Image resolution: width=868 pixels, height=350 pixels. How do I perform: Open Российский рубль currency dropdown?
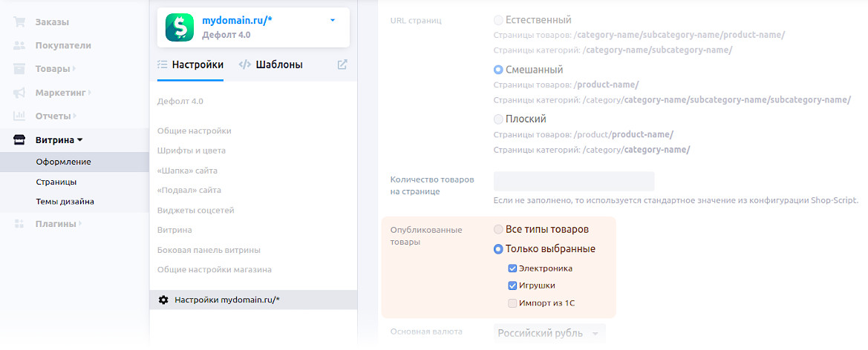pos(549,334)
